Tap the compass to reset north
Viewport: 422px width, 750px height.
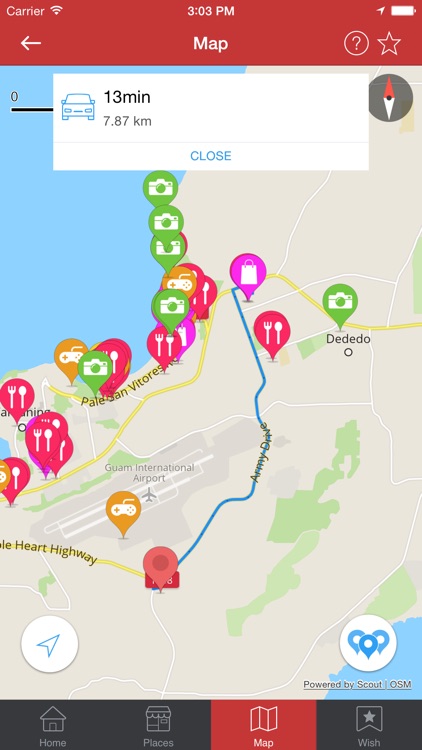coord(390,98)
